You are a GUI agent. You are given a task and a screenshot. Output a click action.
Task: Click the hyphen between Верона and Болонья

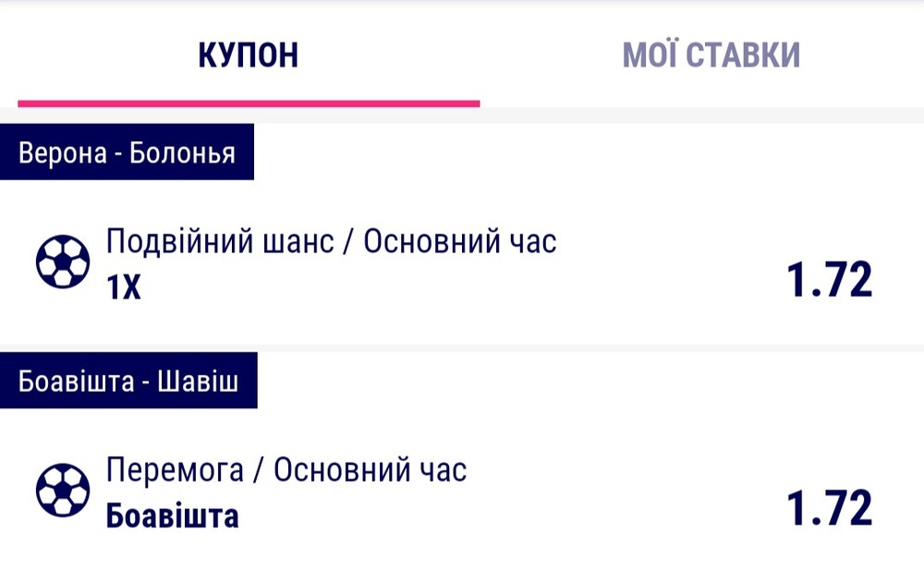(x=118, y=154)
